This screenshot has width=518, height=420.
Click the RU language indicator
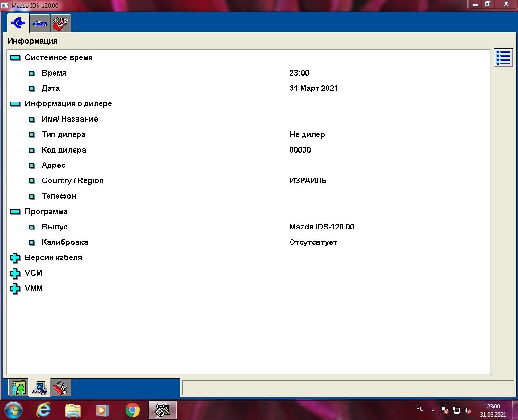[419, 409]
